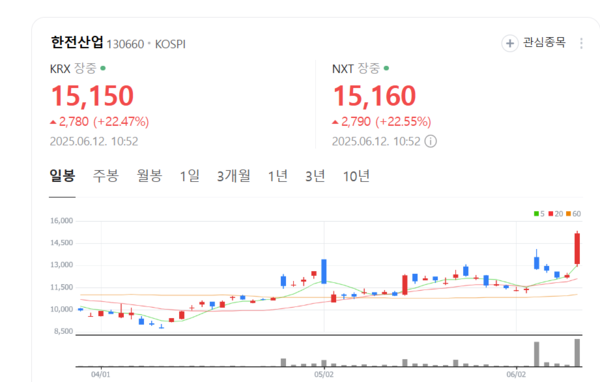
Task: Click the stock code 130660
Action: (125, 44)
